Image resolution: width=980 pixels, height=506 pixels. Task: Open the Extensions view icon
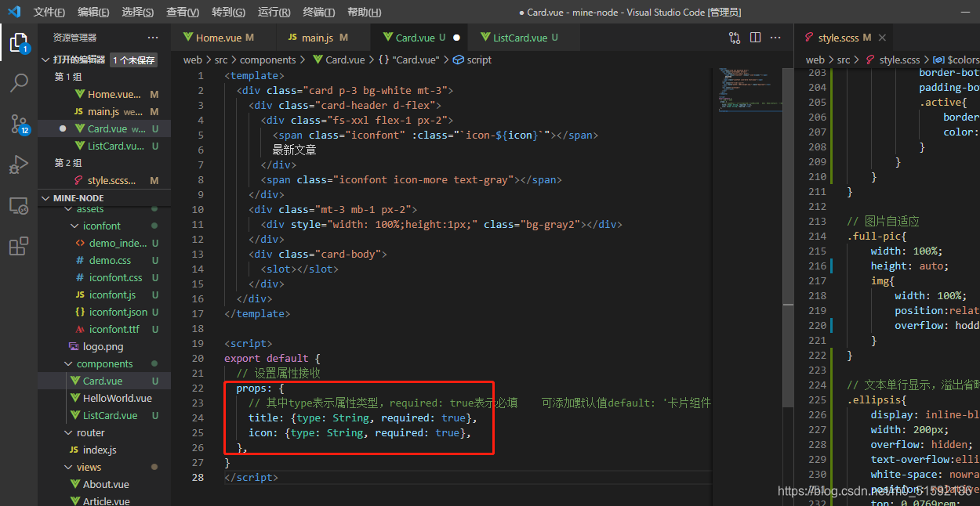coord(19,248)
